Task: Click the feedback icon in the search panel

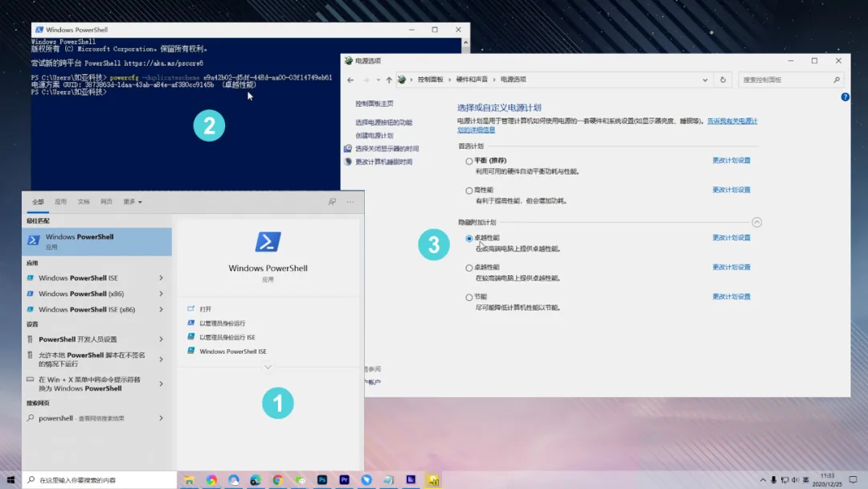Action: (333, 202)
